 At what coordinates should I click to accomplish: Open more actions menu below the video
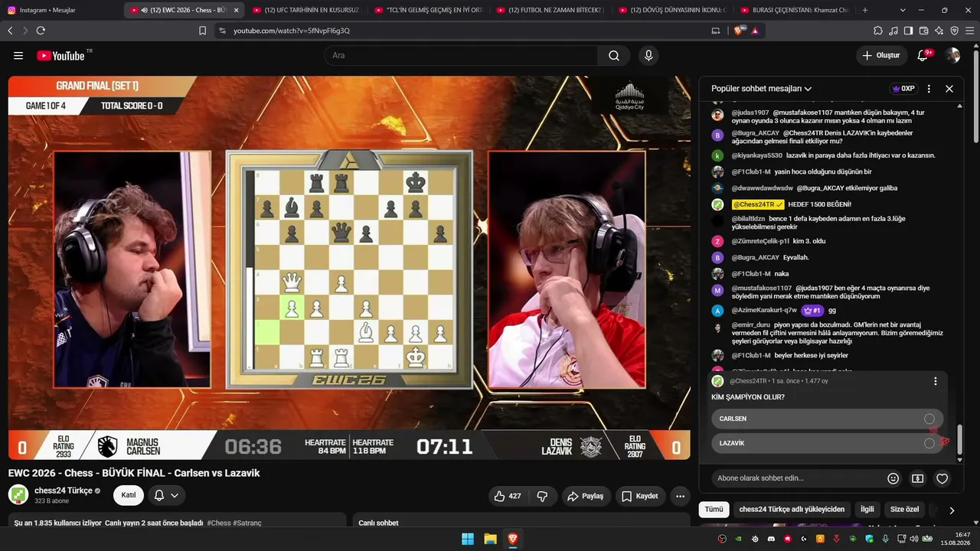(x=680, y=496)
